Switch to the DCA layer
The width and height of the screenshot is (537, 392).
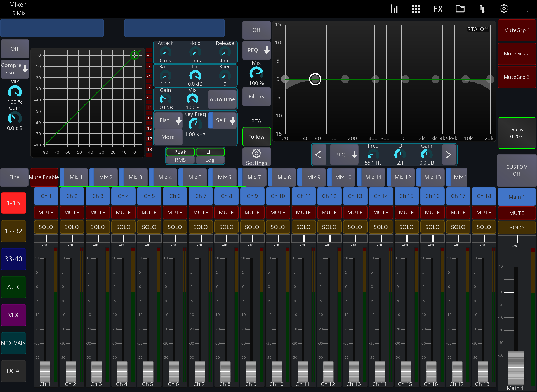point(13,371)
